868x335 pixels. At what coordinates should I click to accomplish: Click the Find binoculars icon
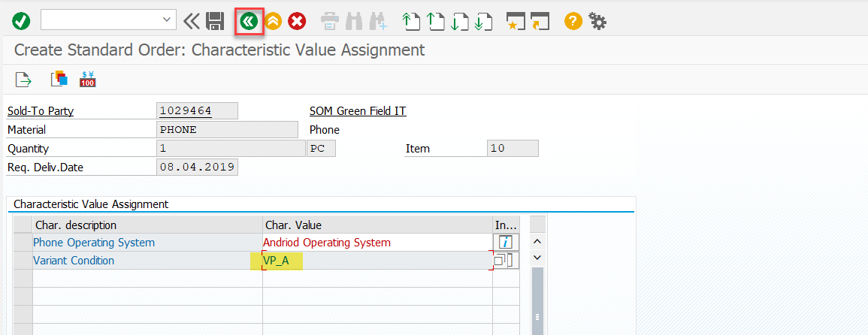(354, 22)
